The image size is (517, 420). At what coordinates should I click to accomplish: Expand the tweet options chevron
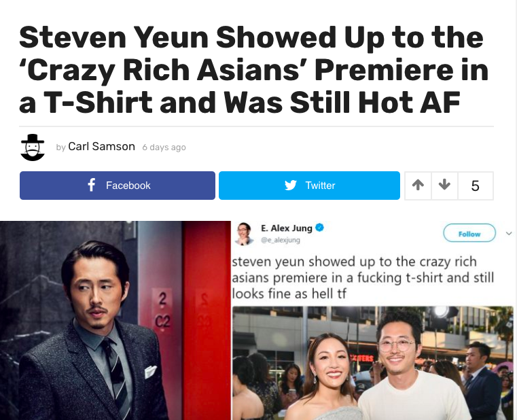(509, 234)
